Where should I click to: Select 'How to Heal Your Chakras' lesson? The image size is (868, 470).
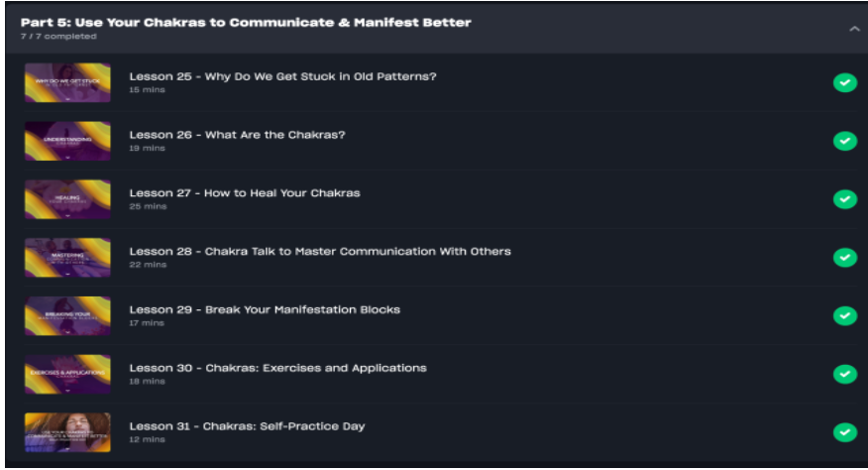[x=244, y=192]
